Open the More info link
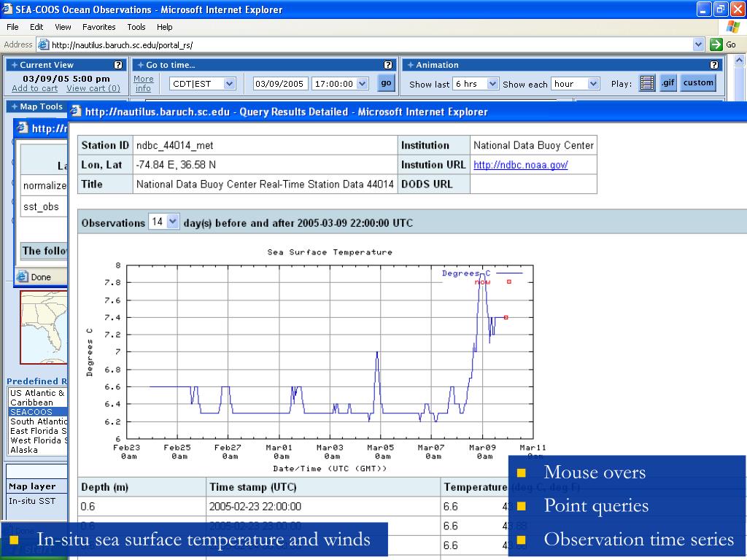Image resolution: width=747 pixels, height=560 pixels. coord(143,83)
